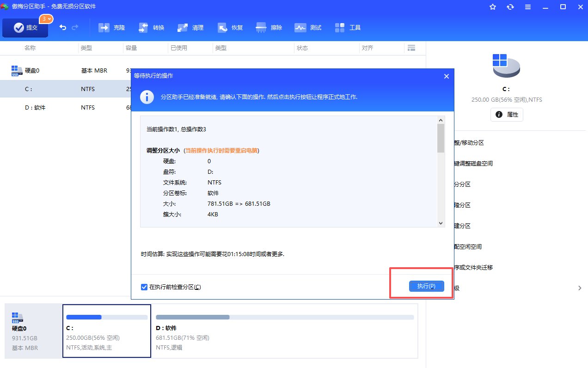
Task: Undo the last pending operation
Action: pos(63,28)
